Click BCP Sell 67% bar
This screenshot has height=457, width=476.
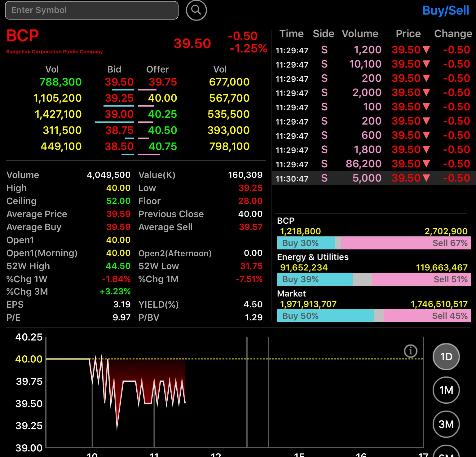pos(406,243)
